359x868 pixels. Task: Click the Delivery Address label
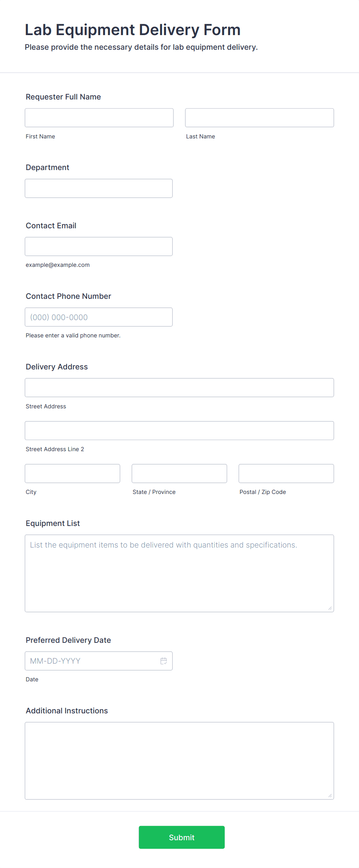(57, 367)
